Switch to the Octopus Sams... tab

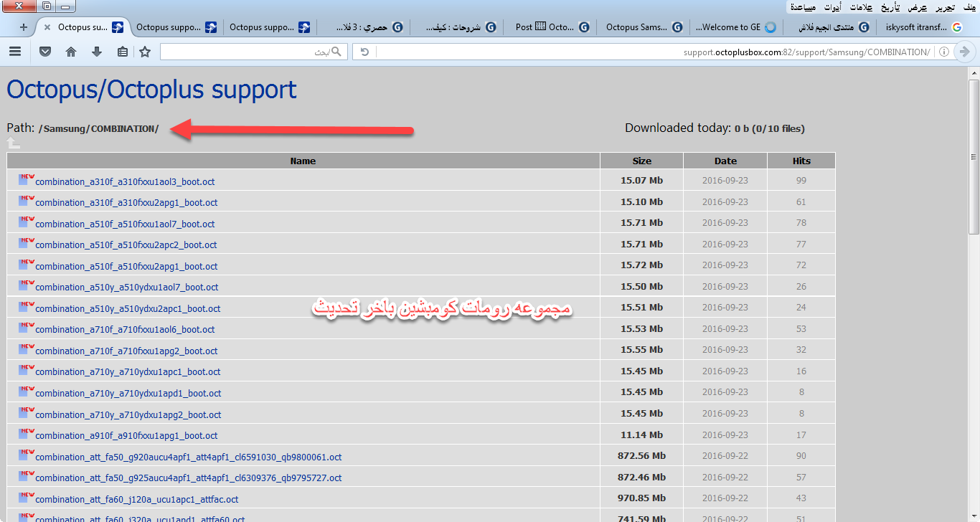click(643, 27)
